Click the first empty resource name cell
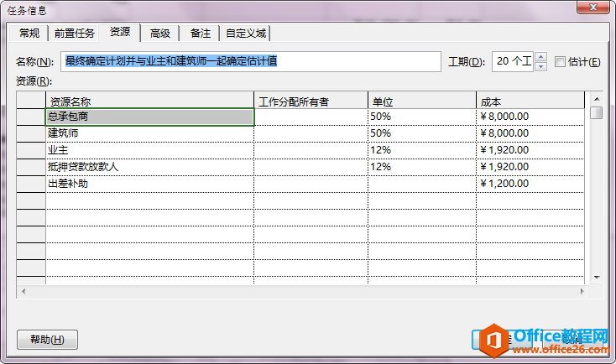Screen dimensions: 616x364 tap(149, 200)
